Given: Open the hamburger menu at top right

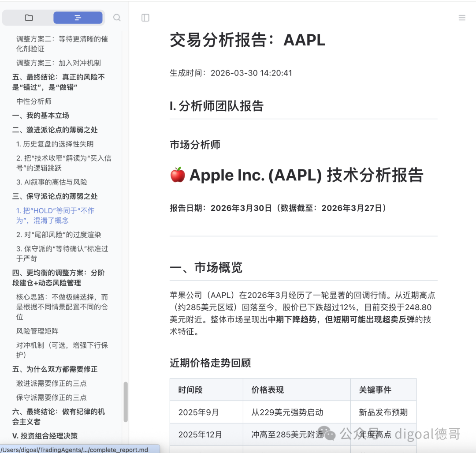Looking at the screenshot, I should (x=462, y=18).
